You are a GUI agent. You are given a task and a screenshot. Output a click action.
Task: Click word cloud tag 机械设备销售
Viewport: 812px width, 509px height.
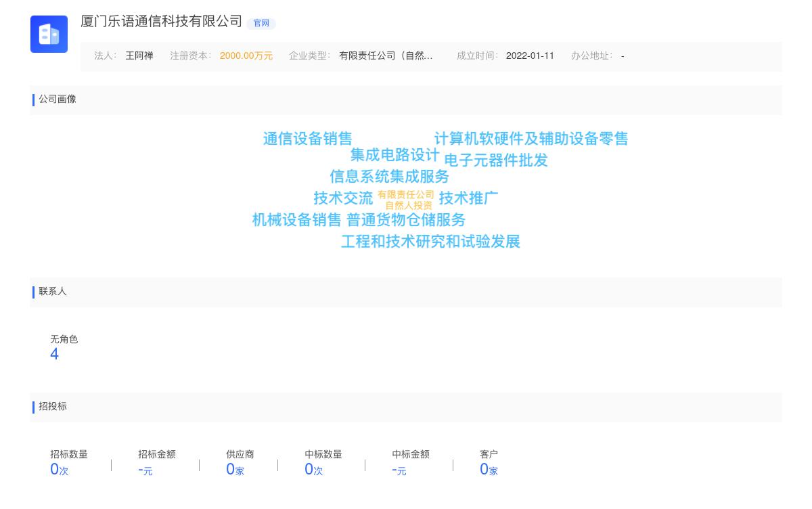click(x=297, y=220)
